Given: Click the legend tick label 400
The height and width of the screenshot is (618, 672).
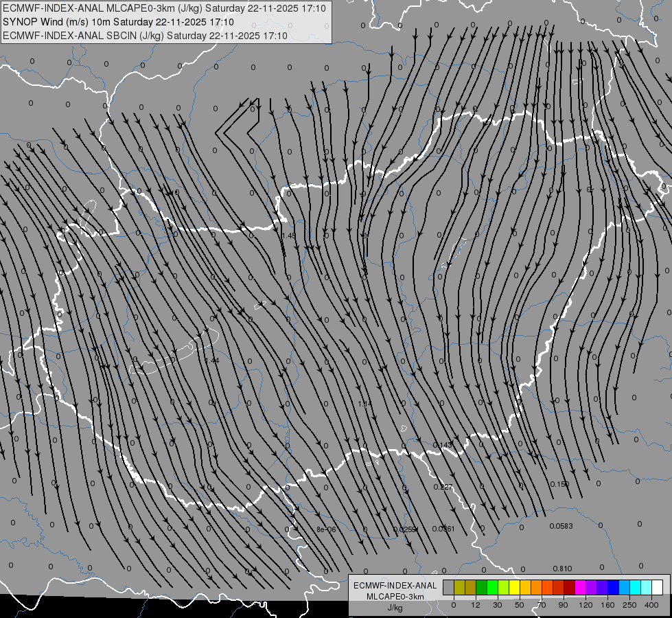Looking at the screenshot, I should (x=651, y=605).
